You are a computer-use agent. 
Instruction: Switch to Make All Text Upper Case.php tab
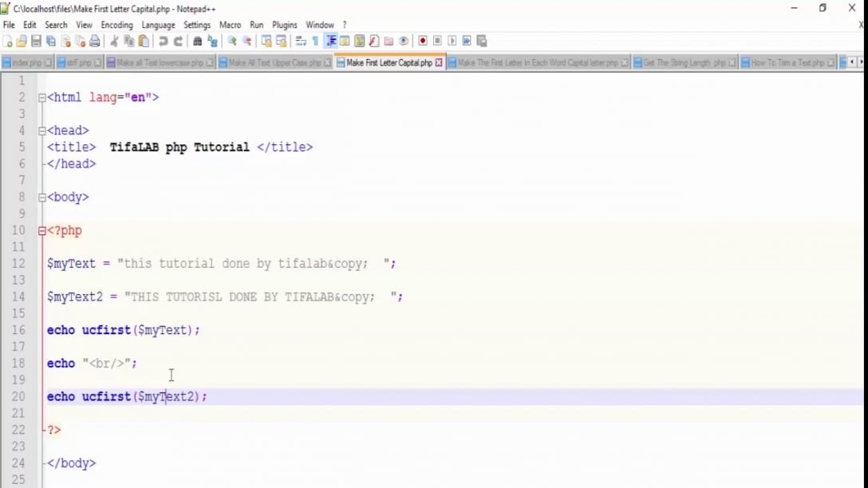click(274, 62)
